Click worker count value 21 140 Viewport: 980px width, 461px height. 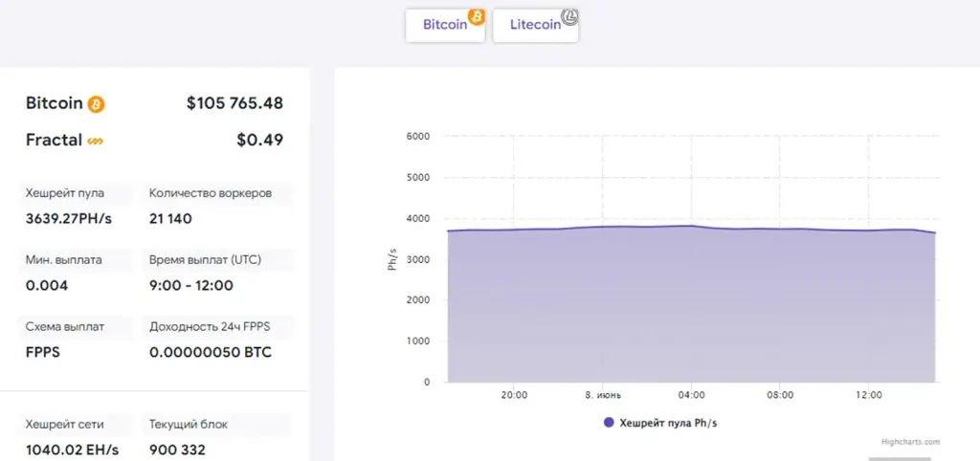[x=170, y=219]
